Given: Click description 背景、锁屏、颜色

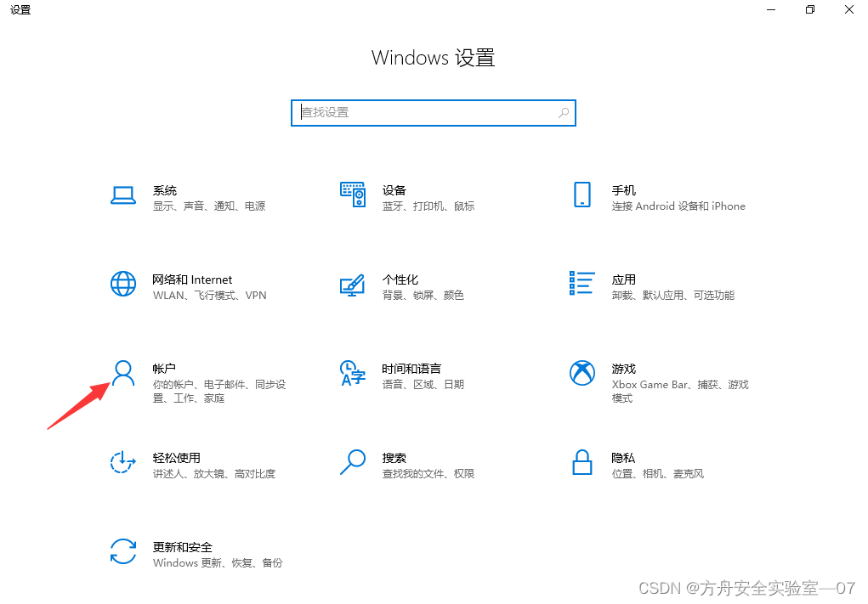Looking at the screenshot, I should [x=423, y=296].
